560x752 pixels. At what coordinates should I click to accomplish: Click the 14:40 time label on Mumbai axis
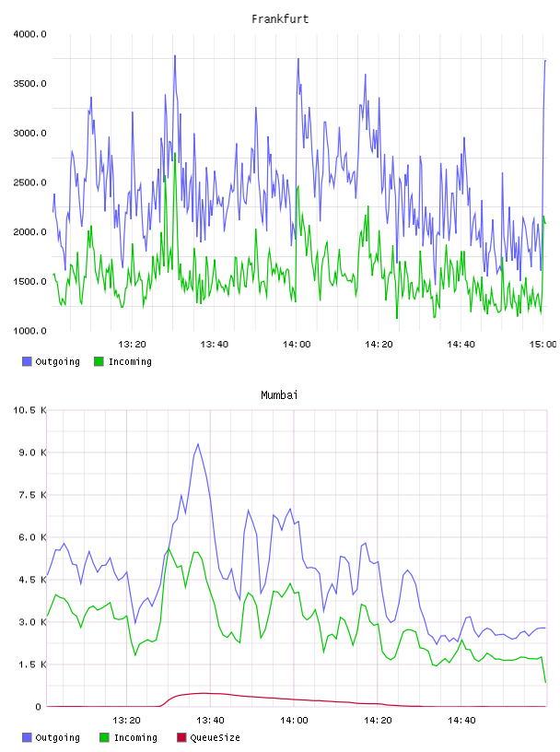[x=461, y=720]
